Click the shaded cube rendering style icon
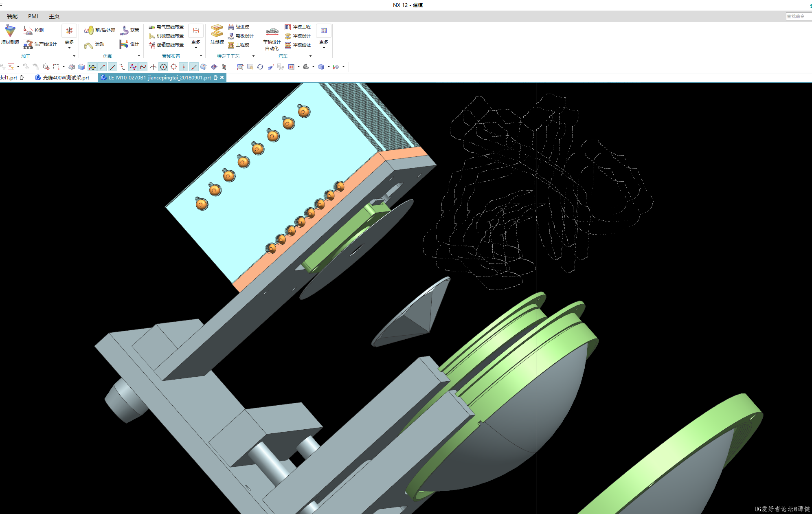 coord(321,67)
